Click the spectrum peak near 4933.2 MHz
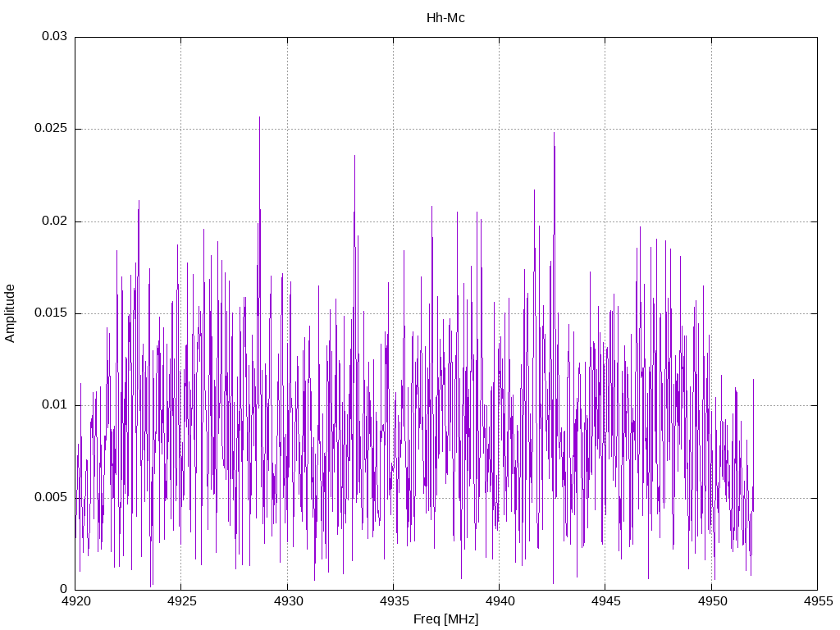 pos(354,156)
